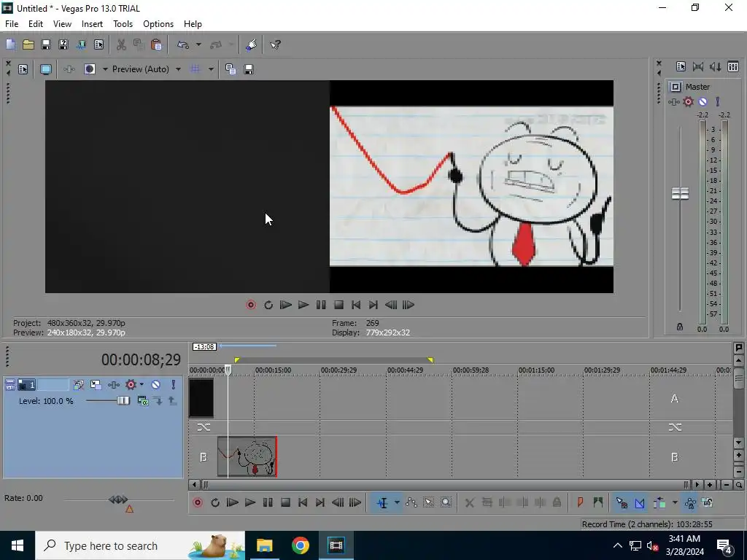Go to End under video preview
Screen dimensions: 747x560
point(373,305)
